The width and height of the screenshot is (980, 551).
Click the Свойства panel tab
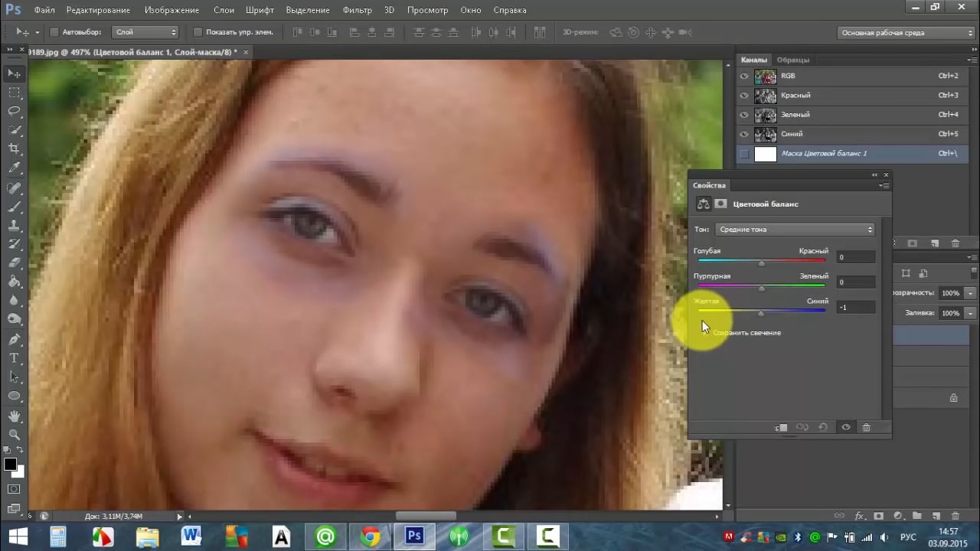pos(710,185)
